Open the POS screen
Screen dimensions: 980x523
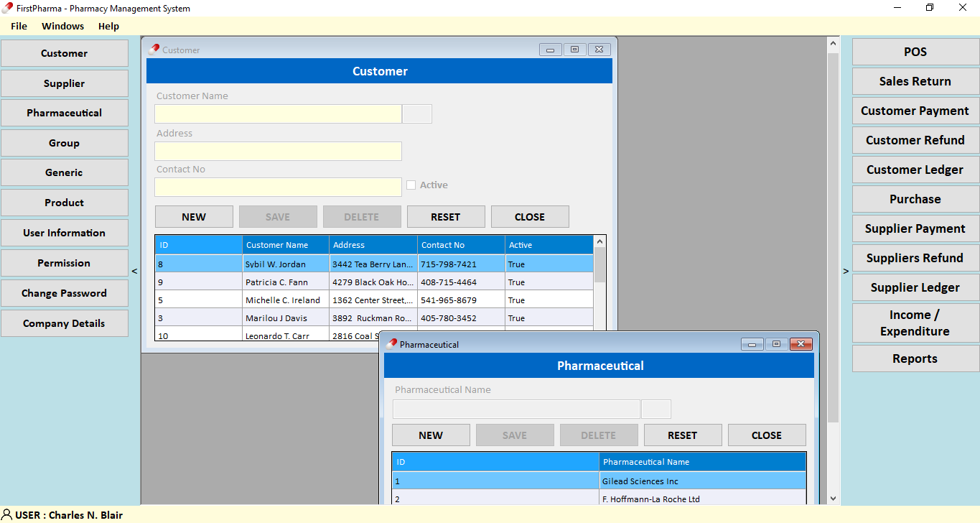point(915,51)
